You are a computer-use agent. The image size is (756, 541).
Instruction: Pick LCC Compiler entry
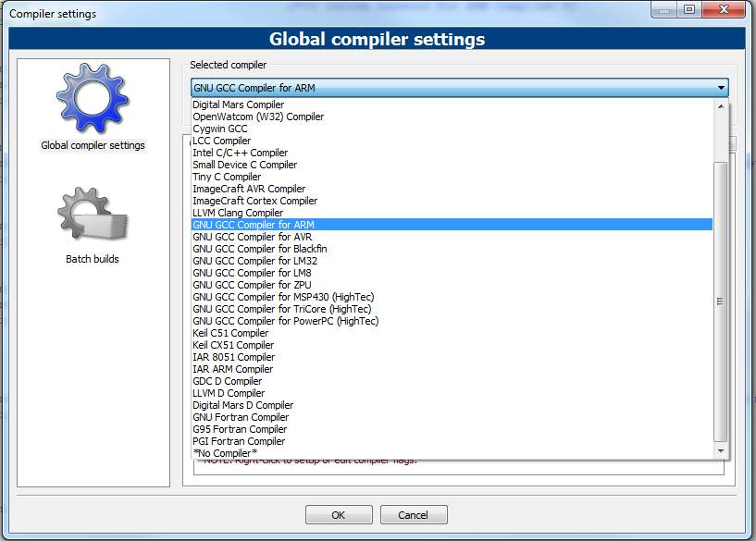tap(452, 141)
